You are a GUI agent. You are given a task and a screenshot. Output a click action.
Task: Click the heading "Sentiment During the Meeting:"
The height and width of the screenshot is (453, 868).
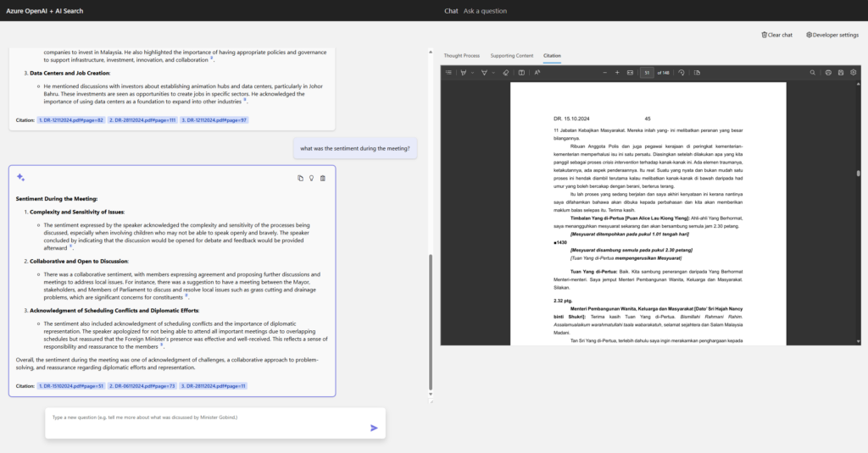point(57,199)
